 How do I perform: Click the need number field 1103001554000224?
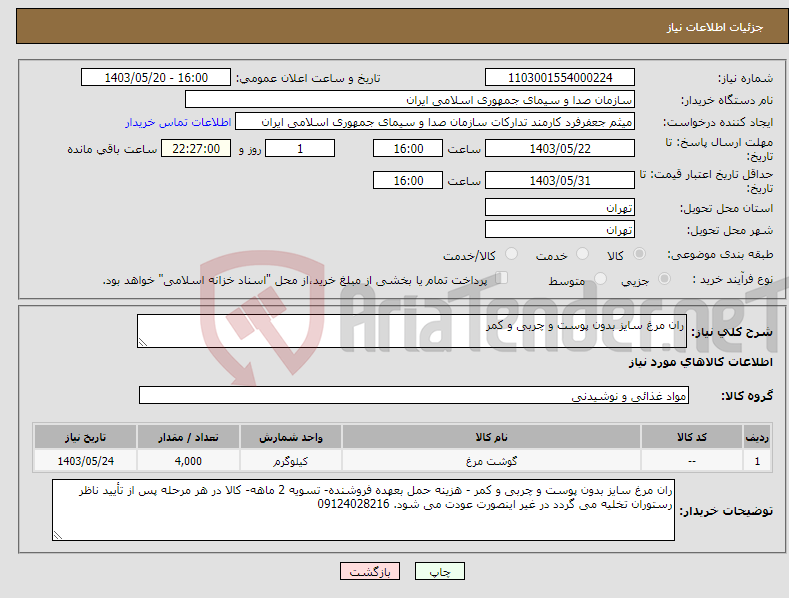click(560, 78)
